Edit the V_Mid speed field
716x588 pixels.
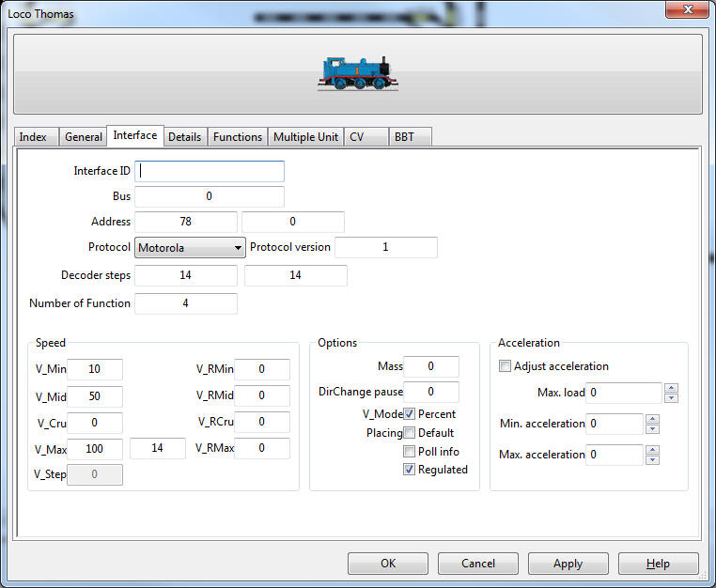click(95, 396)
